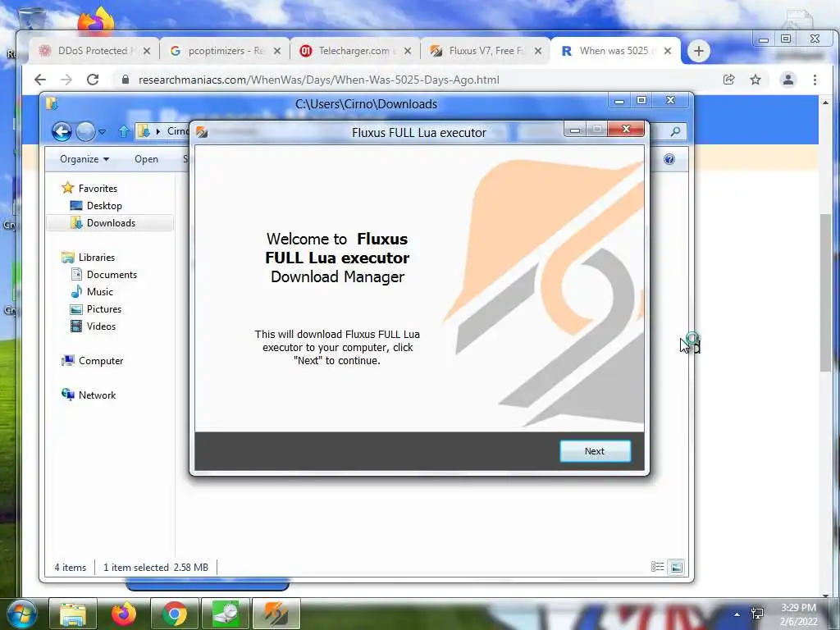The width and height of the screenshot is (840, 630).
Task: Reload the researchmaniacs page
Action: tap(93, 80)
